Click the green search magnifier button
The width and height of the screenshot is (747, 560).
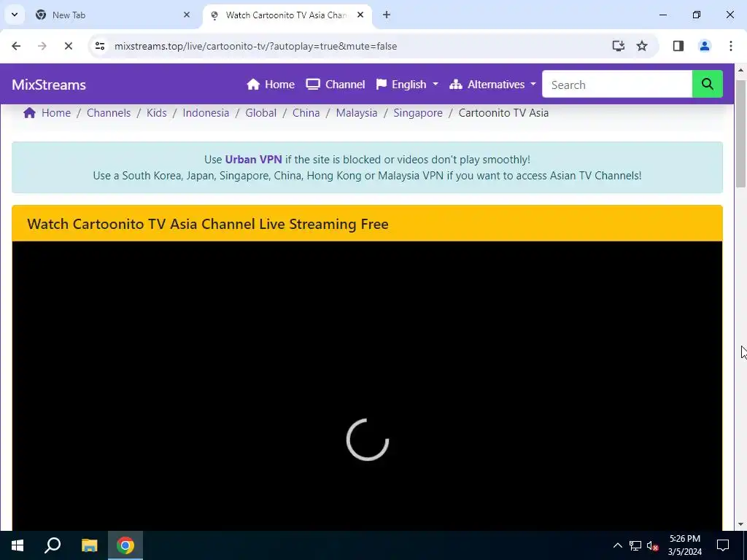(707, 85)
